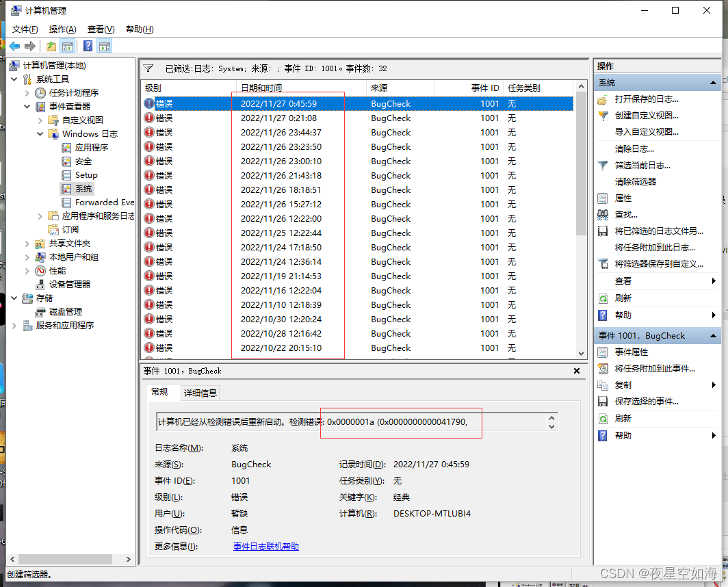Select 磁盘管理 in the tree
The height and width of the screenshot is (587, 728).
[x=66, y=311]
